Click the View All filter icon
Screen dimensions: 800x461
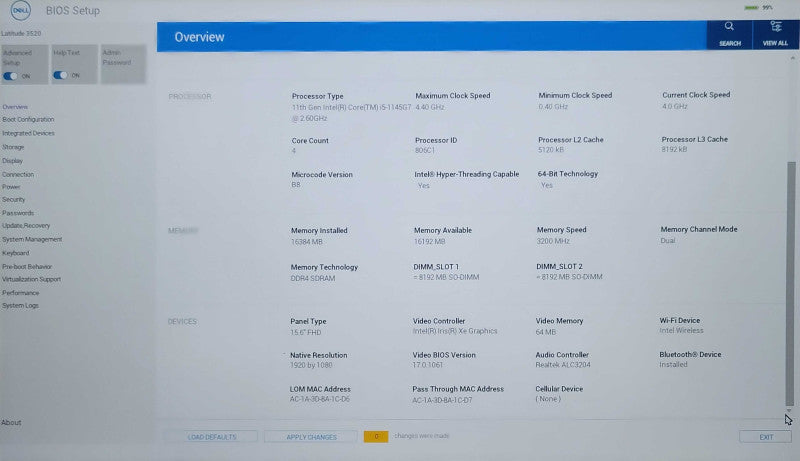point(776,35)
